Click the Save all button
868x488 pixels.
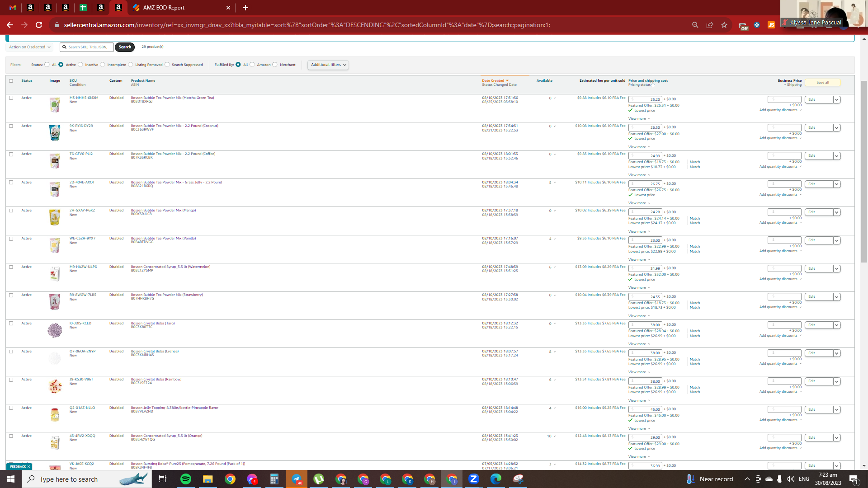point(823,82)
